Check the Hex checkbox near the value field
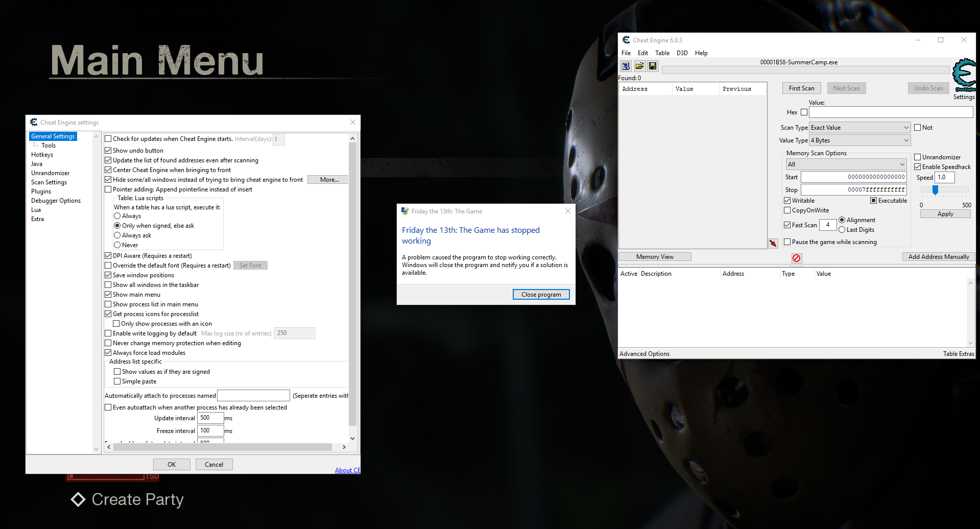This screenshot has height=529, width=980. click(804, 112)
